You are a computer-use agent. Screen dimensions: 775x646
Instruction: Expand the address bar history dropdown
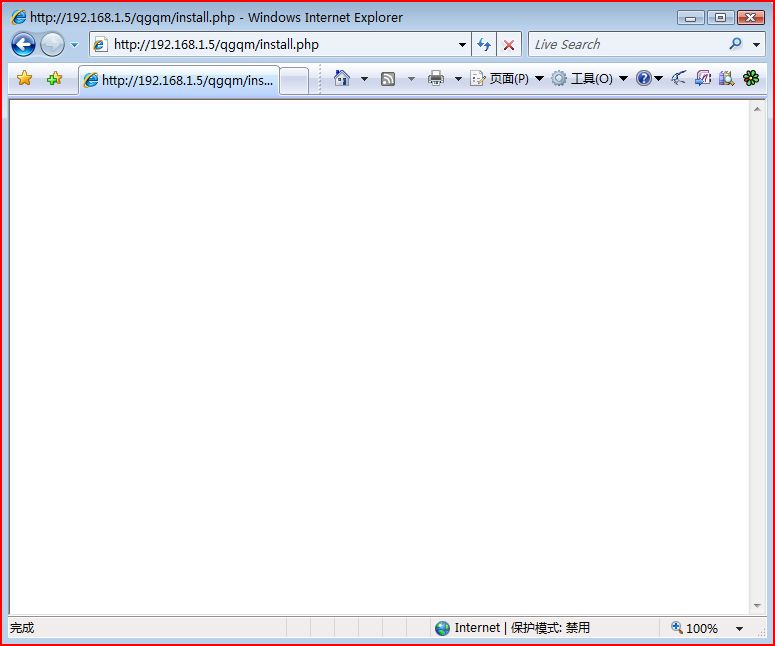click(x=462, y=44)
